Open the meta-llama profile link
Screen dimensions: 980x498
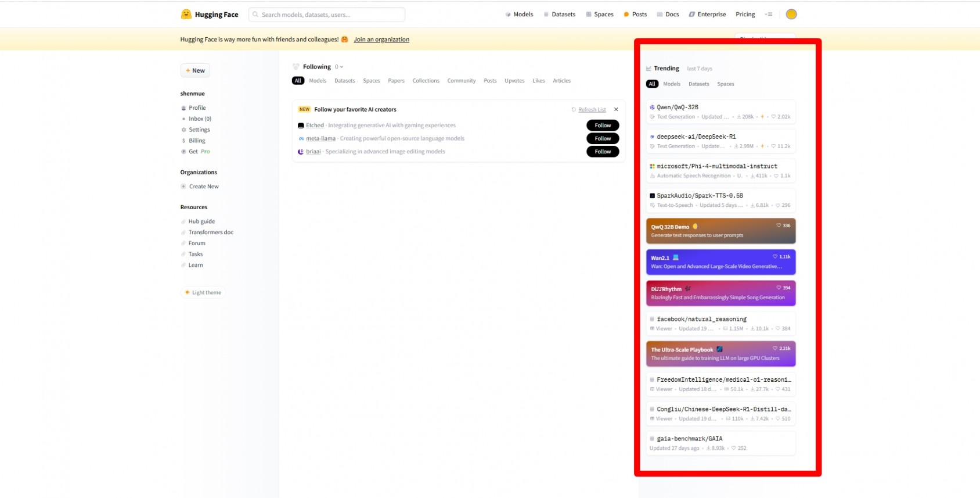[321, 138]
